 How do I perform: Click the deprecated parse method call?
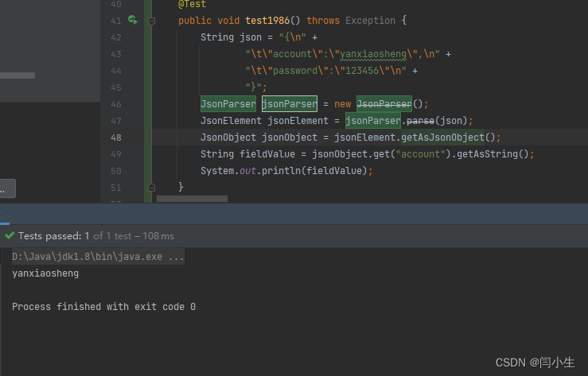(420, 121)
